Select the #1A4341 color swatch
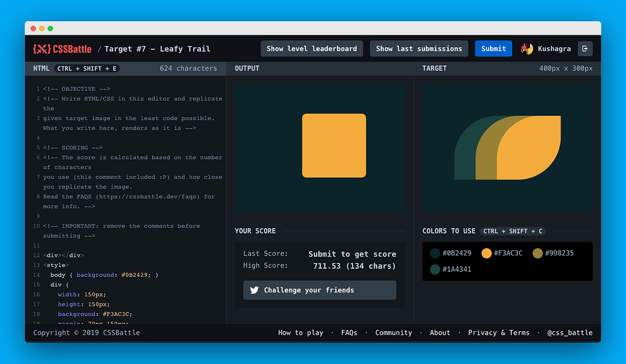 [x=434, y=269]
